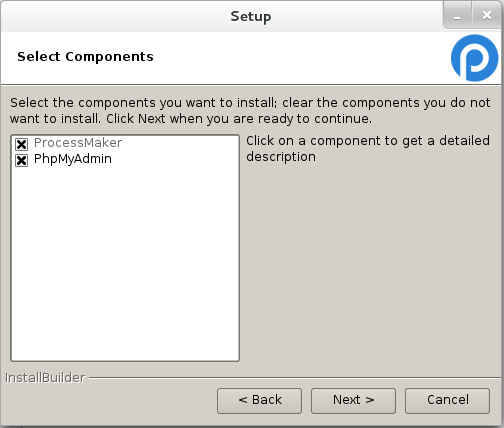The image size is (504, 428).
Task: Click the Setup title bar text
Action: pos(251,16)
